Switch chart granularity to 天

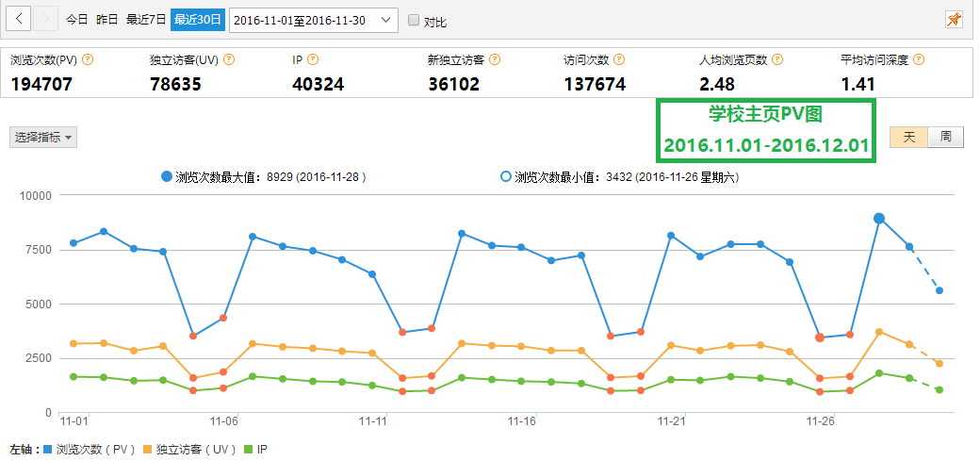pos(909,137)
